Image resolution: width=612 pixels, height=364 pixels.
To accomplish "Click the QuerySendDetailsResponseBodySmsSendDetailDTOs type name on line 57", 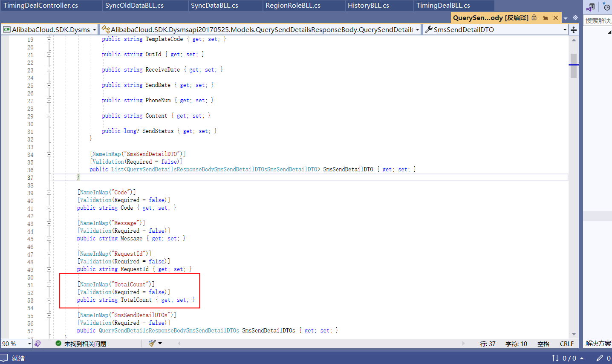I will coord(169,330).
